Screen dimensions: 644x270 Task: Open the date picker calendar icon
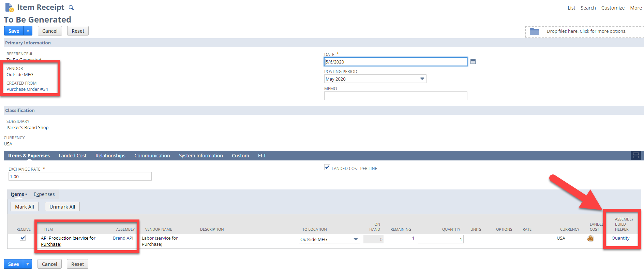click(x=473, y=62)
